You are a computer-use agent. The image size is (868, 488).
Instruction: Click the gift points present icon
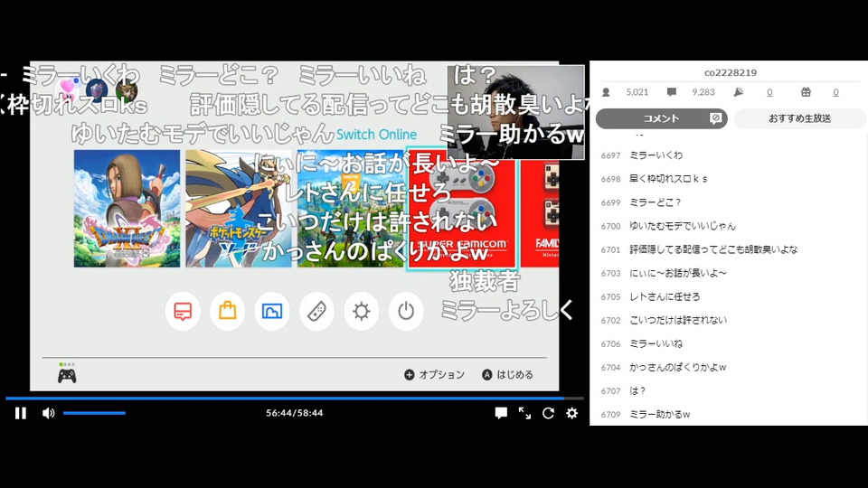point(806,92)
